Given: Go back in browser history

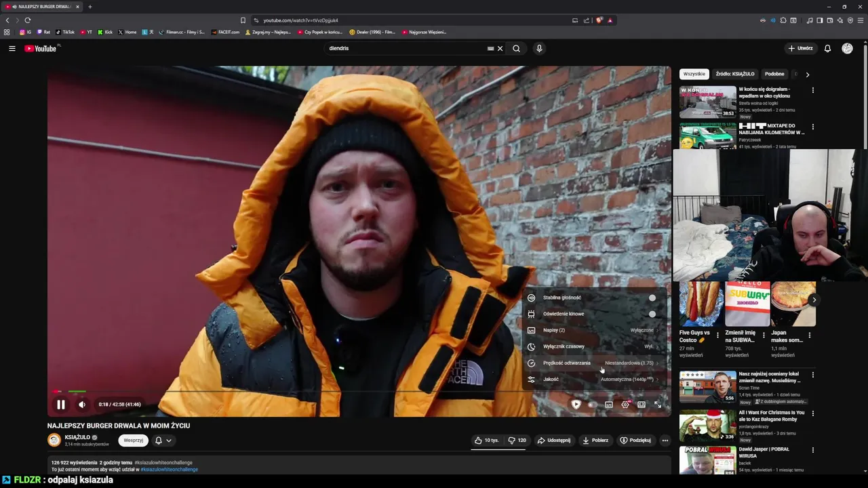Looking at the screenshot, I should [x=7, y=20].
